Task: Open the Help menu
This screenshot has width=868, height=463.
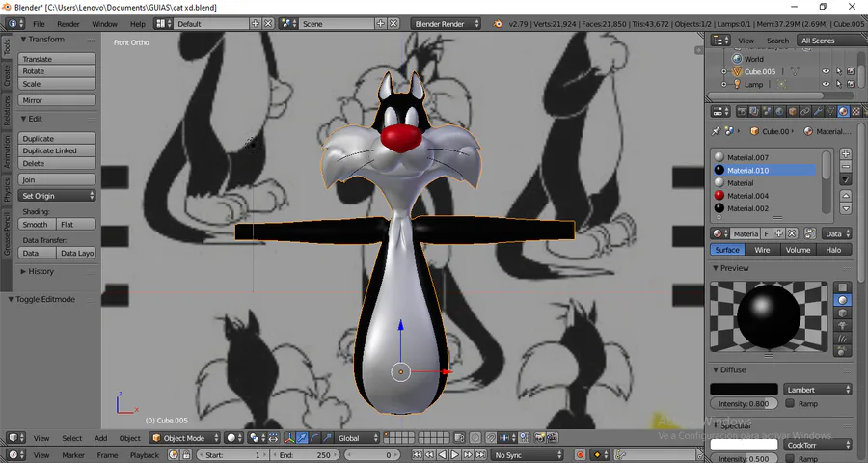Action: click(137, 24)
